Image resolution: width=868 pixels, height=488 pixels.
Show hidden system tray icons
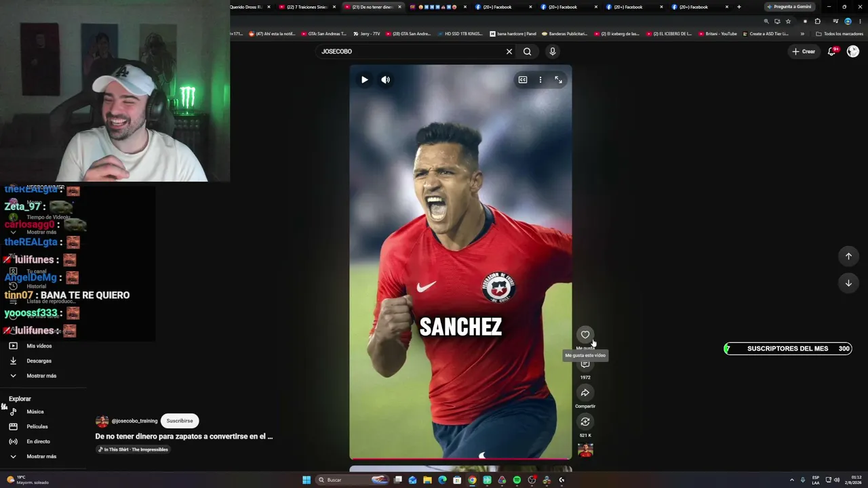(x=791, y=480)
